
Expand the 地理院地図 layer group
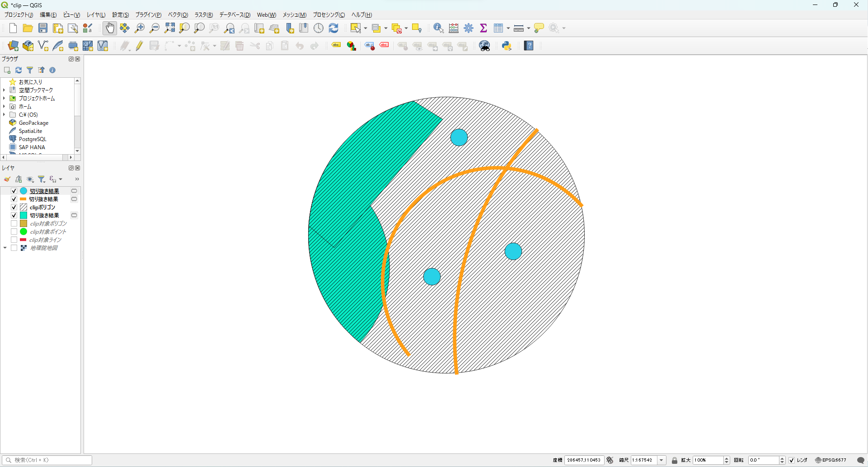coord(5,248)
